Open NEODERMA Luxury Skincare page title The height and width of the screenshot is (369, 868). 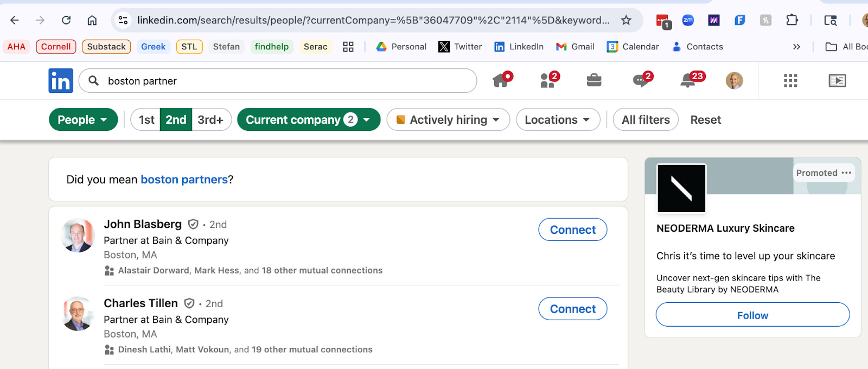click(x=725, y=228)
